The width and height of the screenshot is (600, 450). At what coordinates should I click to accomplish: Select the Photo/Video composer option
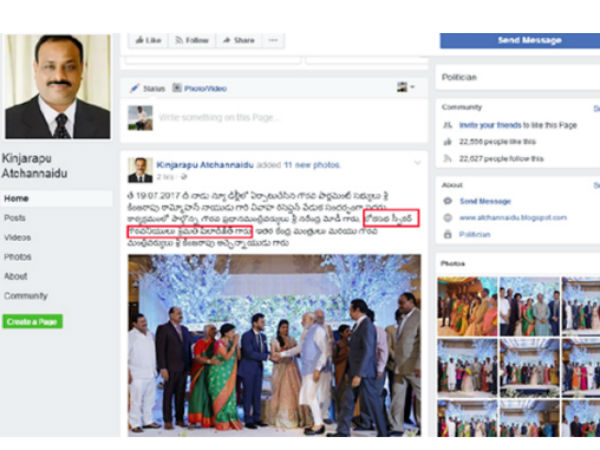pos(200,88)
